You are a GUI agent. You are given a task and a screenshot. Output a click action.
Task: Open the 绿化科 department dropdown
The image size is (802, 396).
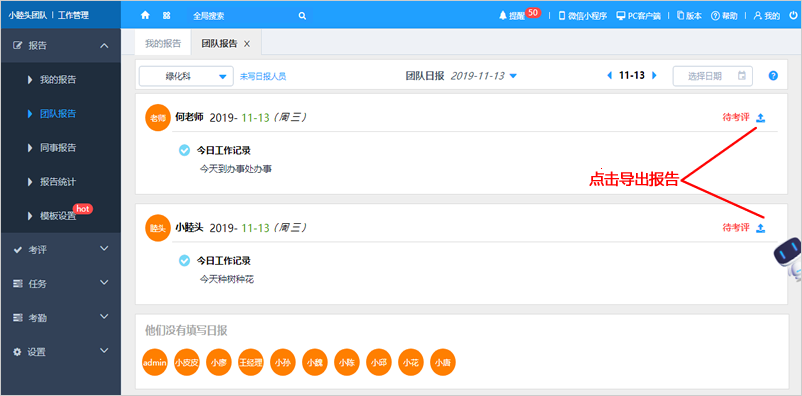pos(186,76)
